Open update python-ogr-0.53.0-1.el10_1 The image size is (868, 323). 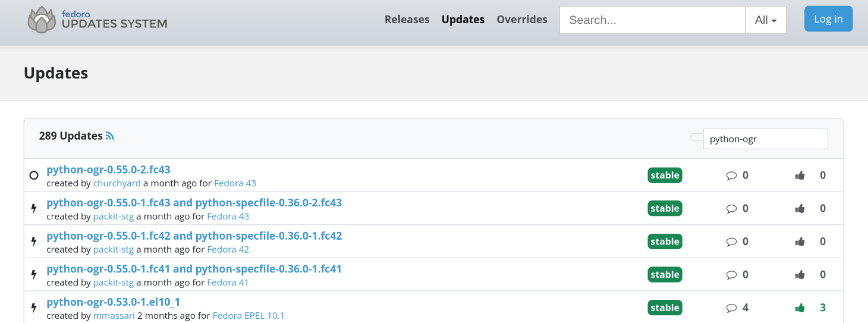pos(113,302)
